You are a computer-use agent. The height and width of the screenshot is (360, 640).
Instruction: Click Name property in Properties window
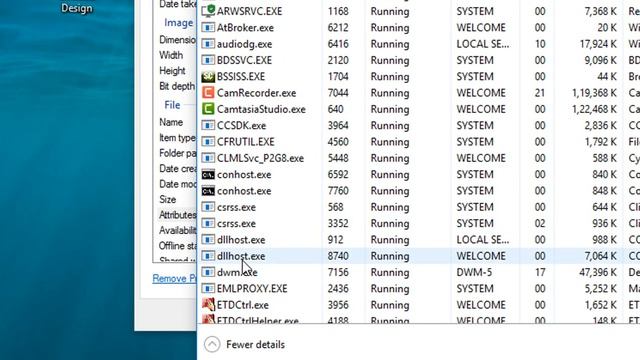pyautogui.click(x=171, y=122)
